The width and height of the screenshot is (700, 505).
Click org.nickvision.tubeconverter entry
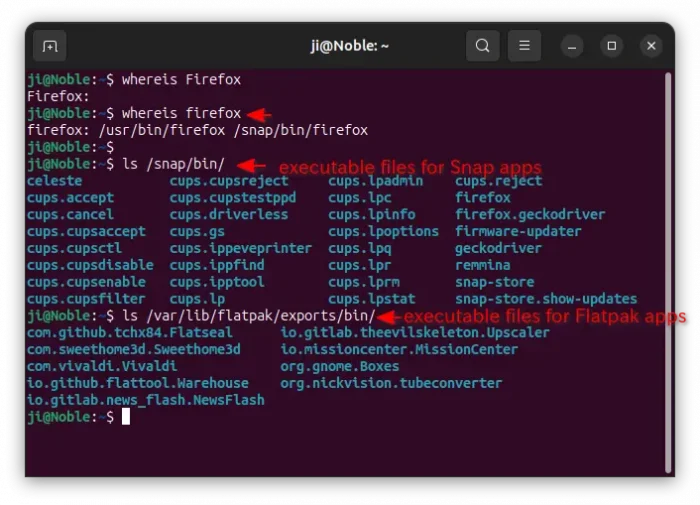click(392, 384)
